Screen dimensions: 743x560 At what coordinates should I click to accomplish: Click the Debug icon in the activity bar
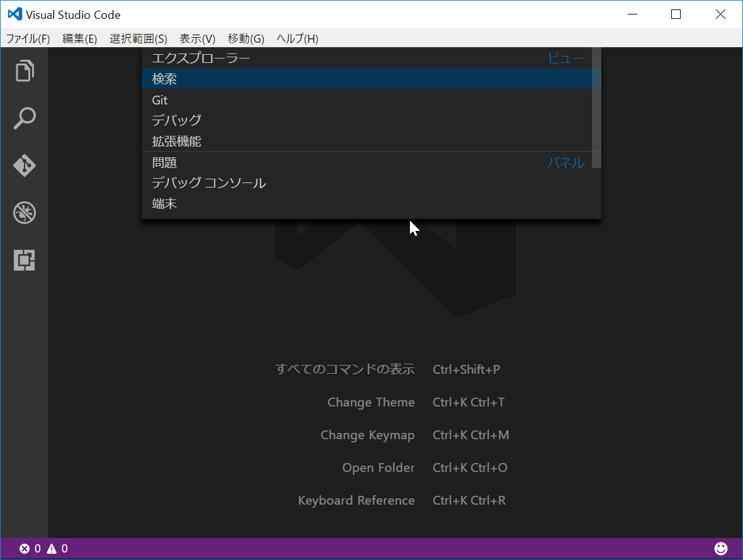click(x=24, y=213)
